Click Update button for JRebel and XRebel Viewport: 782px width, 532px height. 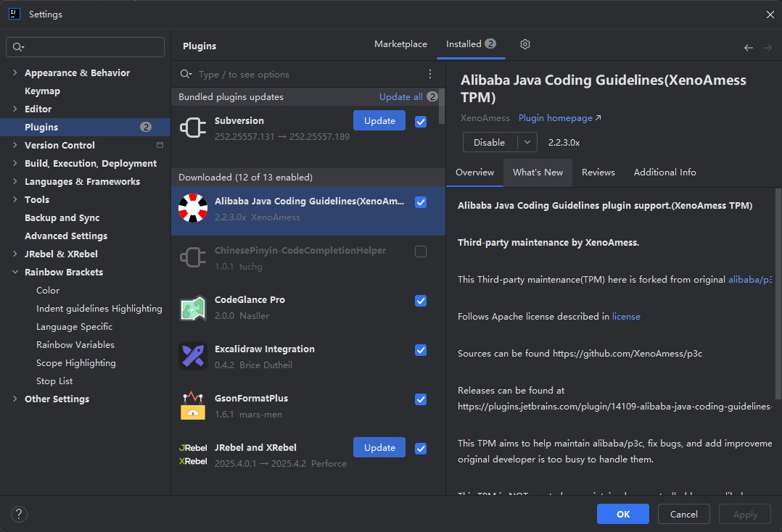tap(379, 448)
